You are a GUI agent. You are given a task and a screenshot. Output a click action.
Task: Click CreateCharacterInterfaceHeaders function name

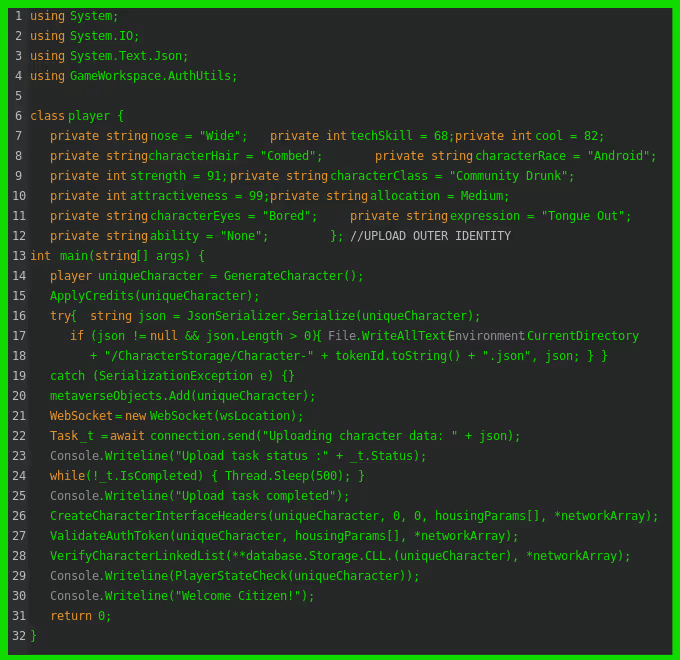[158, 516]
